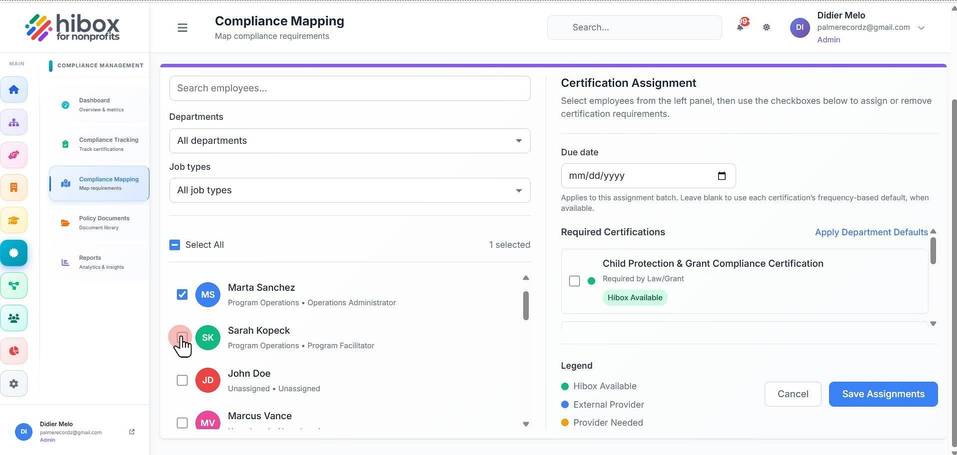Click the Policy Documents folder icon
The width and height of the screenshot is (957, 455).
click(x=65, y=223)
